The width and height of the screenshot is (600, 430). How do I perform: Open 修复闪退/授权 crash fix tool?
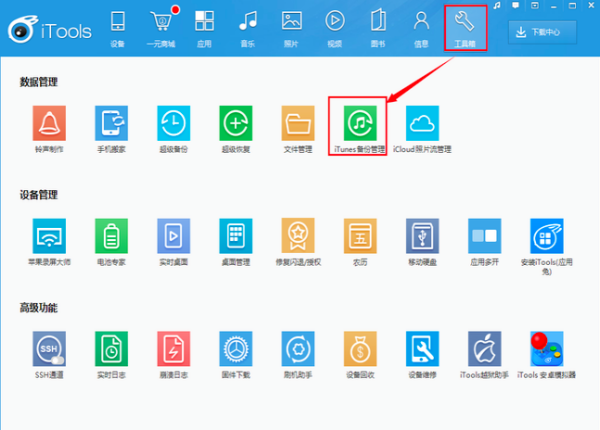298,236
